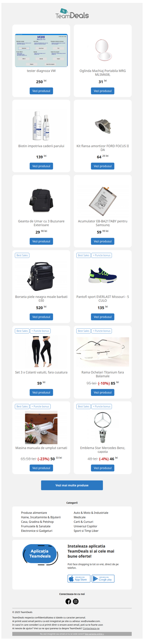Viewport: 144px width, 644px height.
Task: Open the VCDS tester diagnoza image
Action: 41,51
